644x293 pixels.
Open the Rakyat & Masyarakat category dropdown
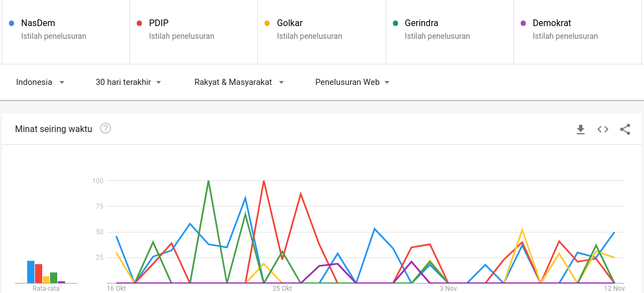coord(239,82)
